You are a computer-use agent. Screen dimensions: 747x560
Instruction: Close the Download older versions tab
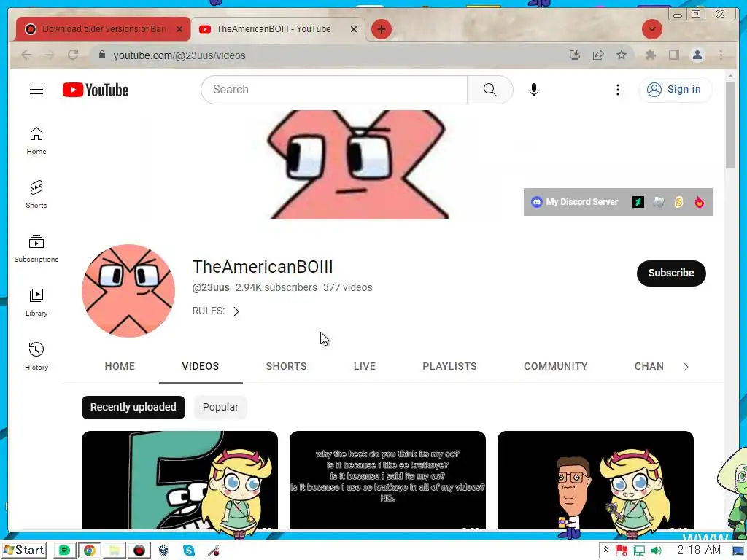coord(179,29)
